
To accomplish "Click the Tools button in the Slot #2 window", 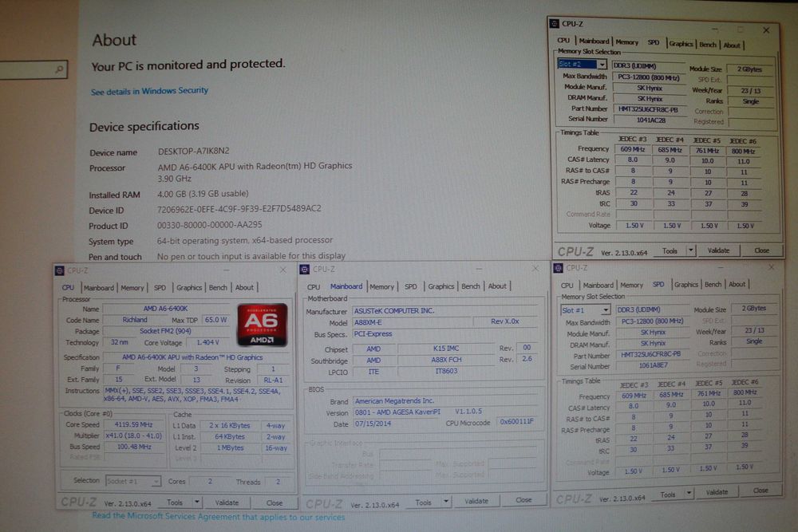I will tap(670, 250).
